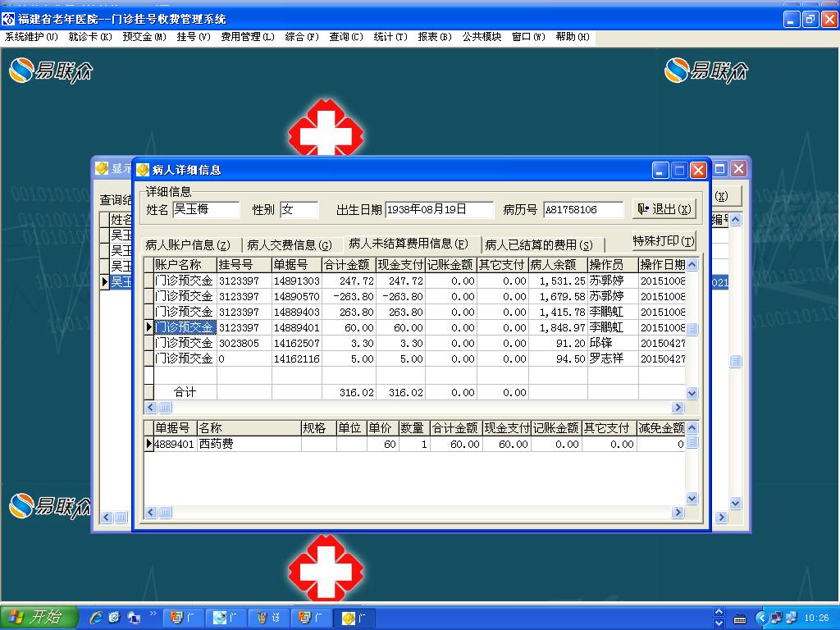Click down arrow of detail grid vertical scrollbar

692,499
